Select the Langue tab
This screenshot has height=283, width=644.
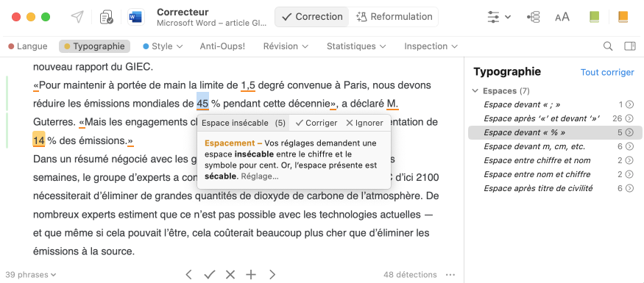click(x=28, y=46)
